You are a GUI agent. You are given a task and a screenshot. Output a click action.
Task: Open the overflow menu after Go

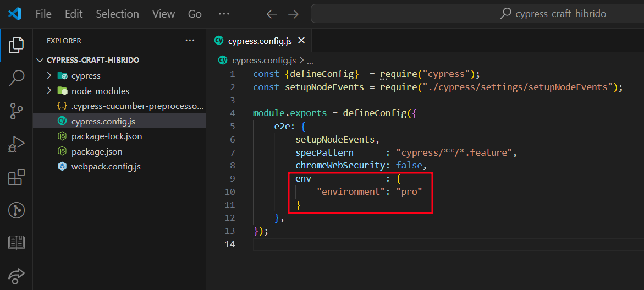click(224, 14)
